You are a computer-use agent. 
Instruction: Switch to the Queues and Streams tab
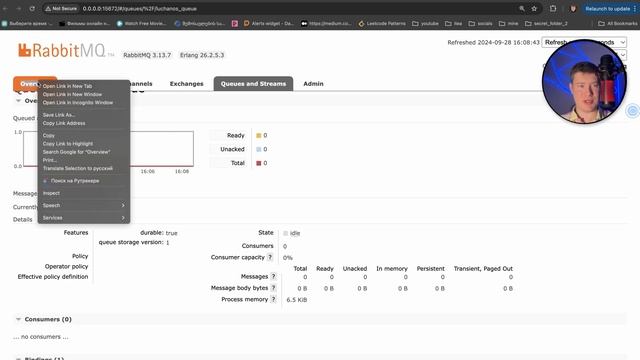point(253,84)
